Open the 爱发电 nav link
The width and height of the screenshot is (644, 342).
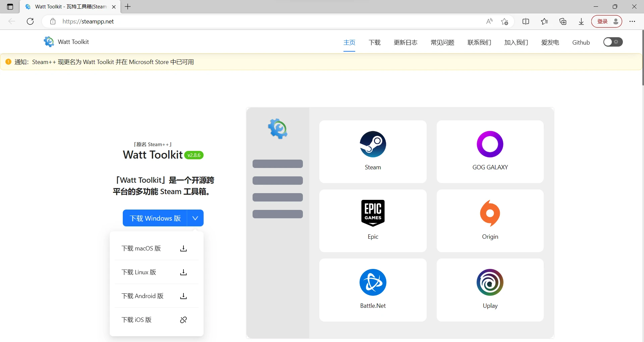tap(550, 42)
